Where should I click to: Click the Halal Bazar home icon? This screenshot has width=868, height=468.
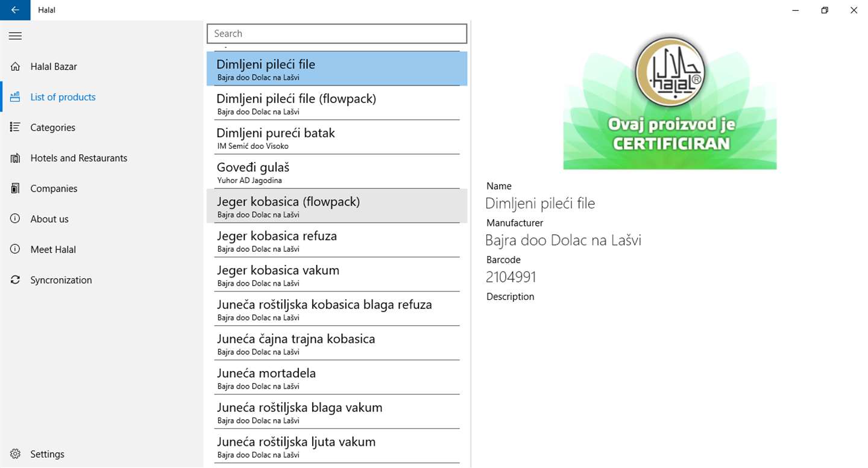(16, 66)
